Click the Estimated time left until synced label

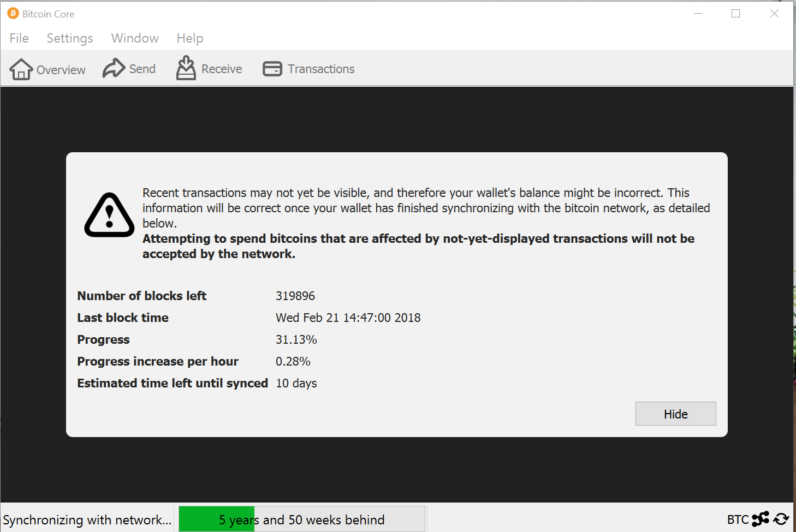173,383
